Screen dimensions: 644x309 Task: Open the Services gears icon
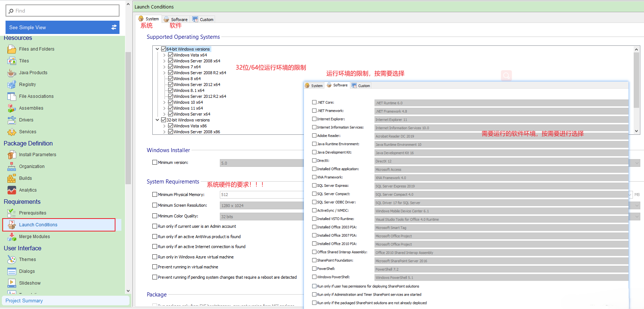12,132
